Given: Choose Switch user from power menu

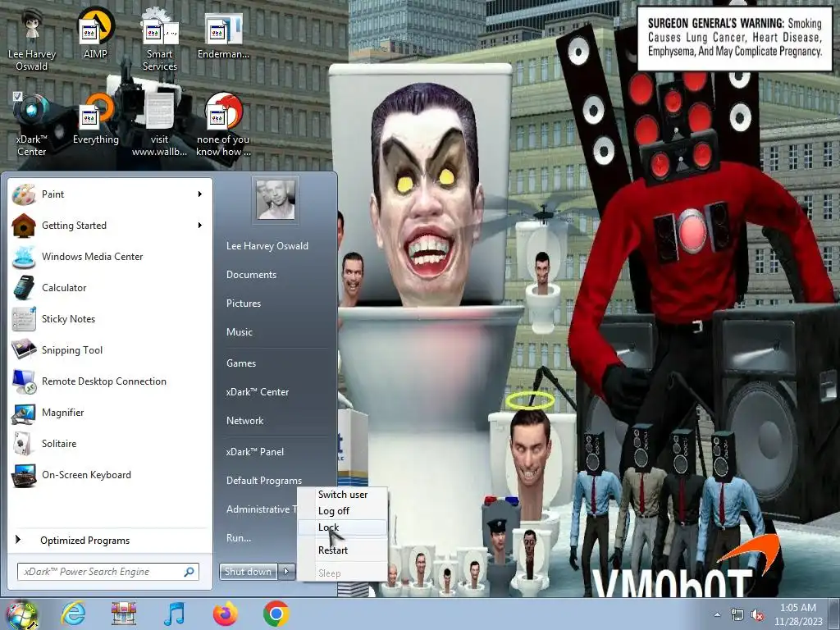Looking at the screenshot, I should (x=342, y=495).
